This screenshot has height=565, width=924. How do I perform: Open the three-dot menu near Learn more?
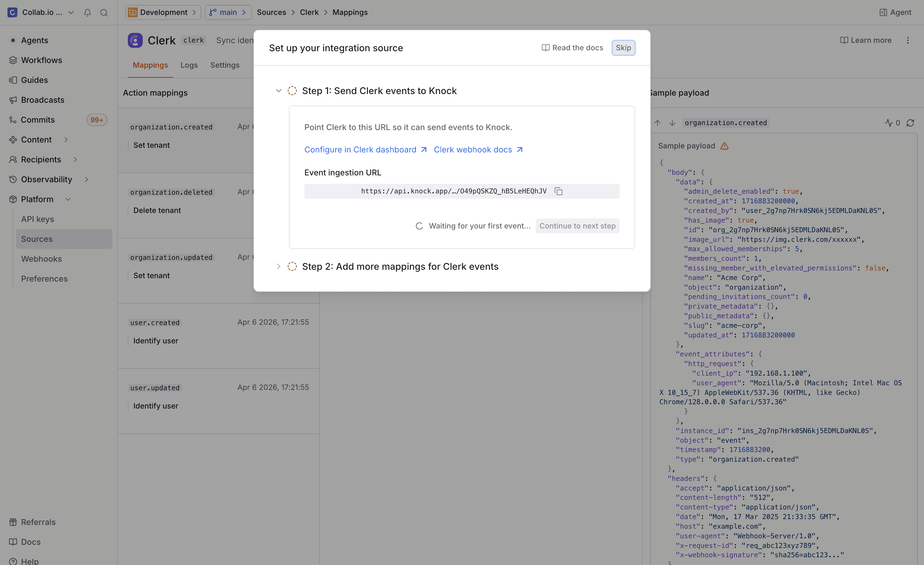click(908, 40)
